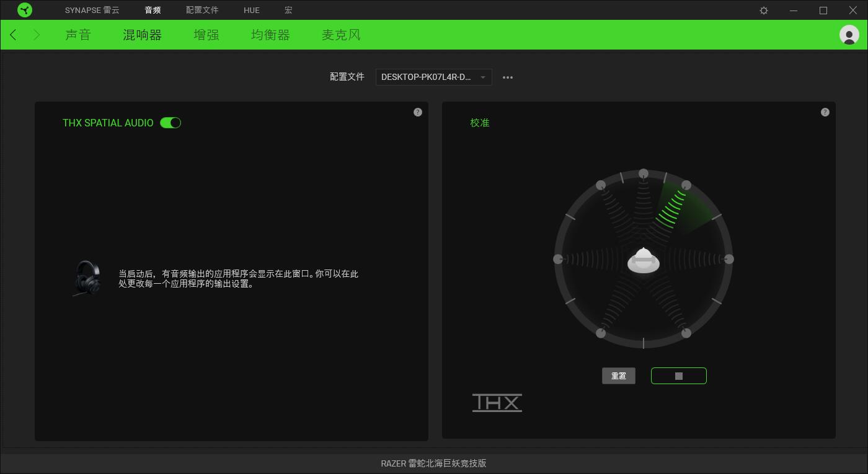Click the Razer logo icon
Viewport: 868px width, 474px height.
25,10
